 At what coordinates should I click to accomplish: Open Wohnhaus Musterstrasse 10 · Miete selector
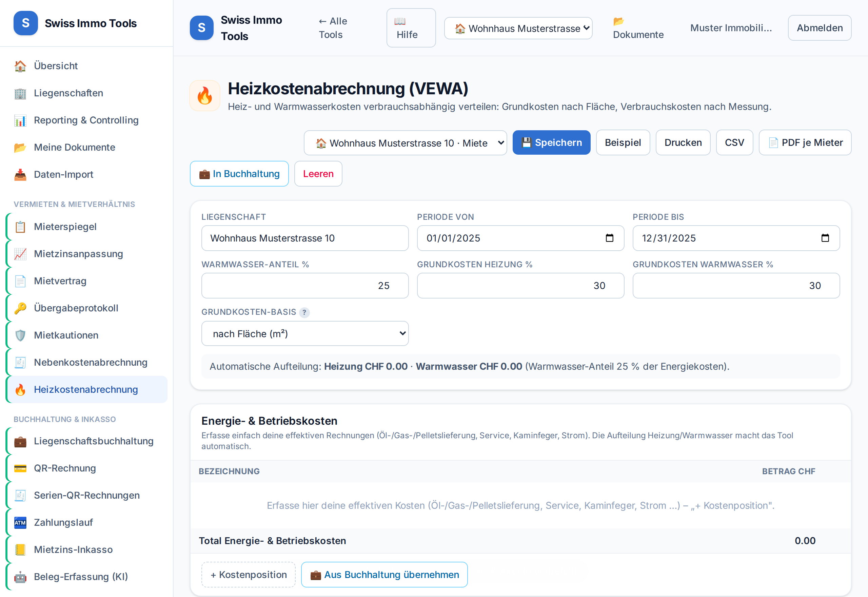[405, 142]
